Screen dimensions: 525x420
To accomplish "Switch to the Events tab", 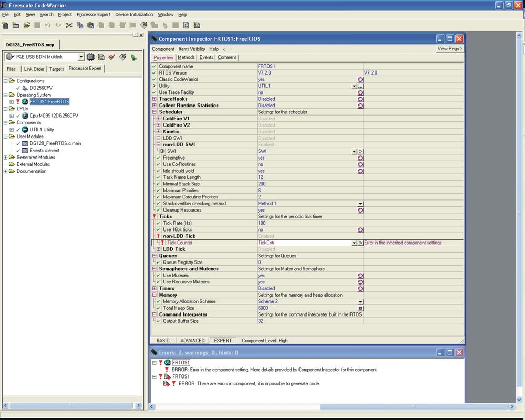I will (x=206, y=58).
